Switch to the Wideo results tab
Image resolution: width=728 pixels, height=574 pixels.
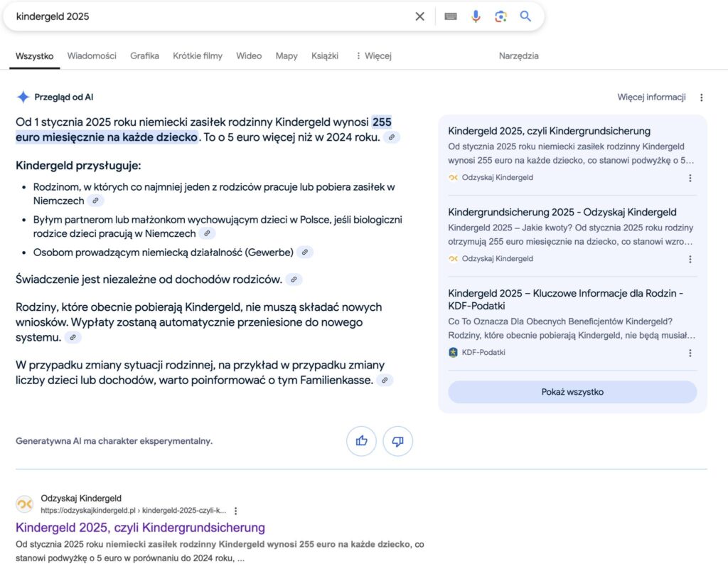pyautogui.click(x=249, y=55)
